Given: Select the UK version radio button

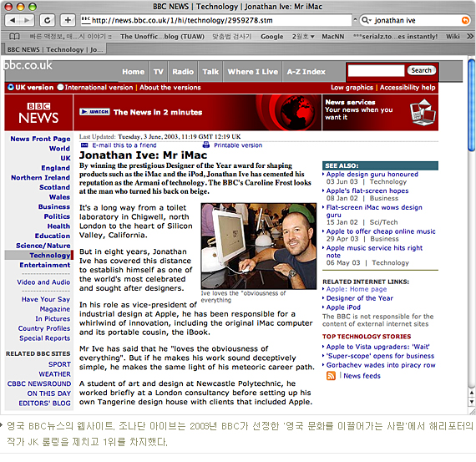Looking at the screenshot, I should click(11, 88).
